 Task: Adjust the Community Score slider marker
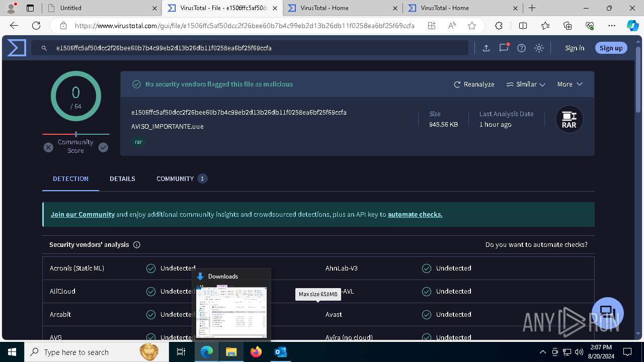click(x=76, y=134)
